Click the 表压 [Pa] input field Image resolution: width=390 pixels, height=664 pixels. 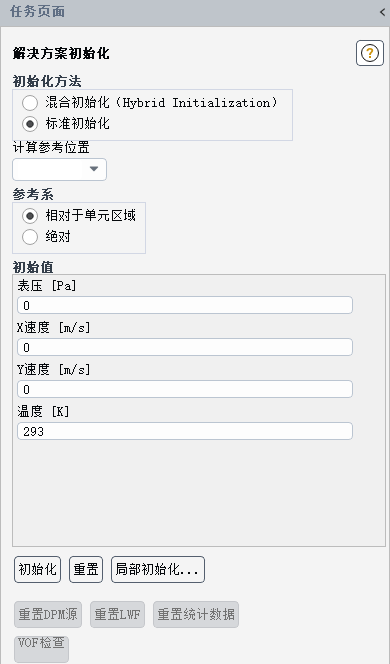[x=185, y=305]
